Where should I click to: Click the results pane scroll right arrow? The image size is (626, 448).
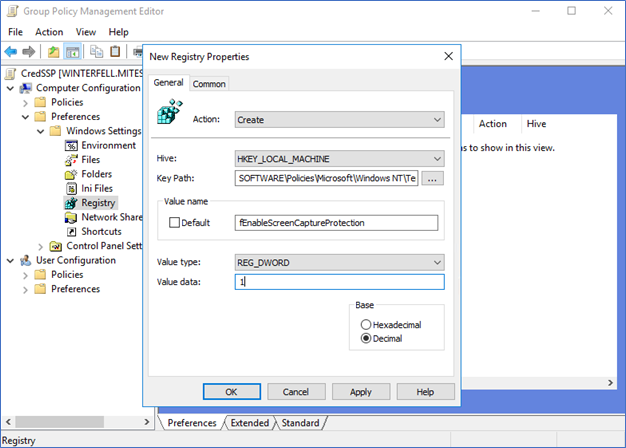click(610, 383)
